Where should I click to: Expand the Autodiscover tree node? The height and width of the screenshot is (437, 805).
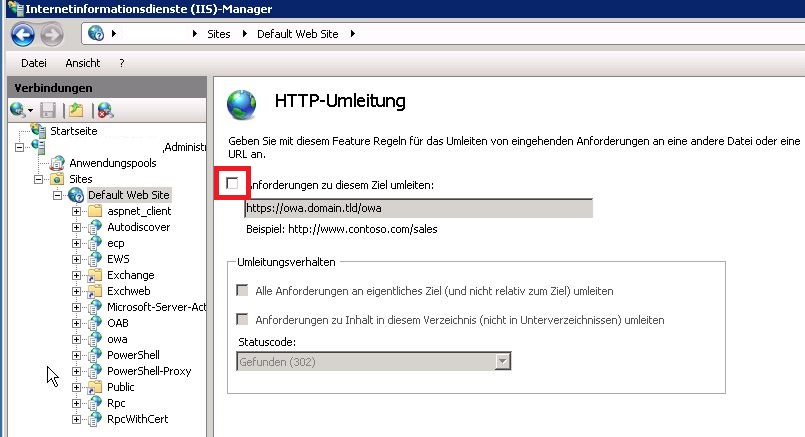tap(76, 227)
